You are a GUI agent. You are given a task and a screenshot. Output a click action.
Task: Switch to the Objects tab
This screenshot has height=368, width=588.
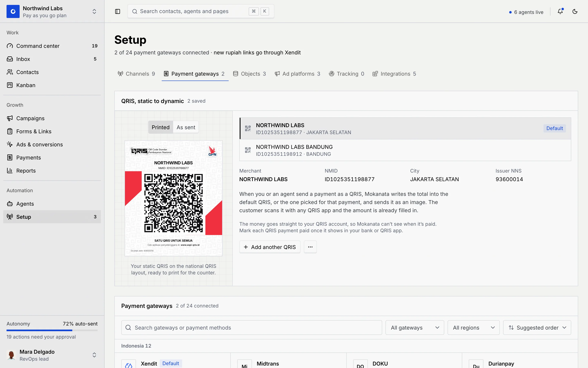[249, 74]
